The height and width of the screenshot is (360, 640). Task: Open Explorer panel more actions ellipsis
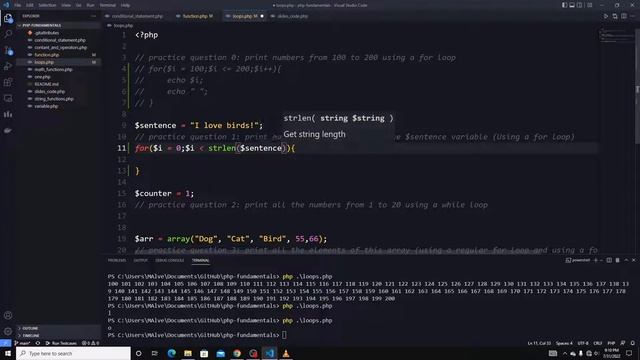pyautogui.click(x=93, y=16)
